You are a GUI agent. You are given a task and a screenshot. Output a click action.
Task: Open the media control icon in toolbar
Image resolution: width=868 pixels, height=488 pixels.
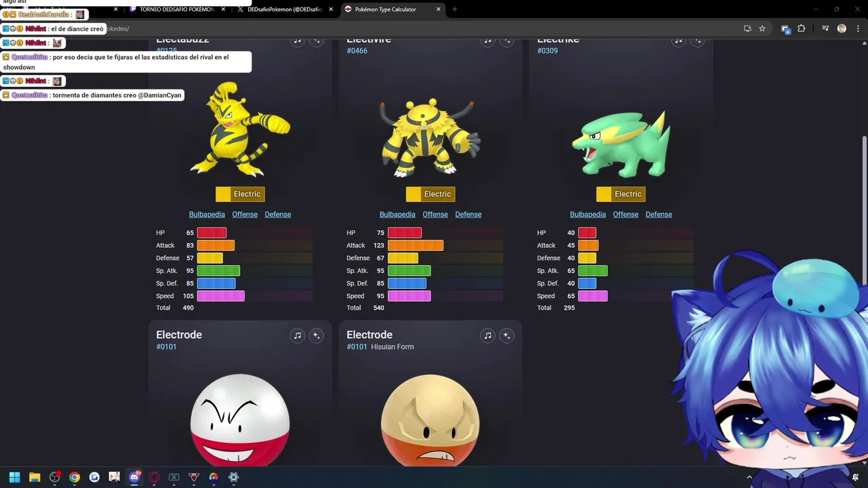click(825, 28)
